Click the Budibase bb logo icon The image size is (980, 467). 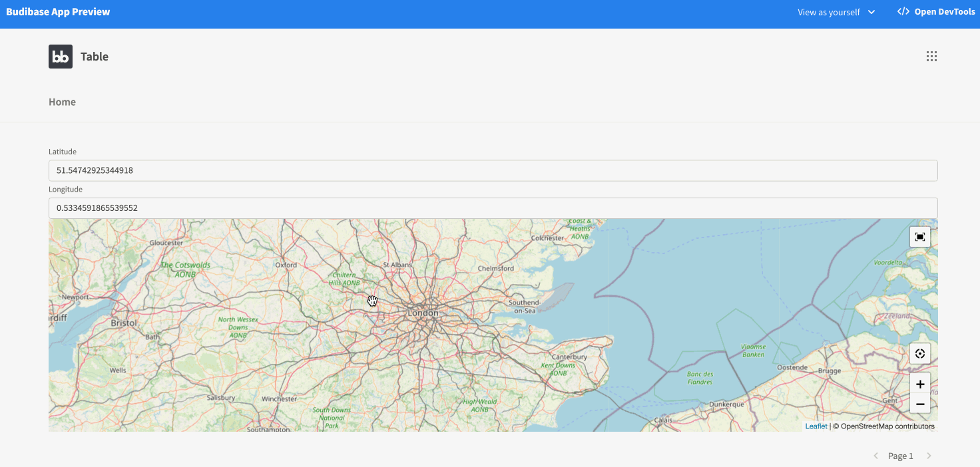point(61,57)
